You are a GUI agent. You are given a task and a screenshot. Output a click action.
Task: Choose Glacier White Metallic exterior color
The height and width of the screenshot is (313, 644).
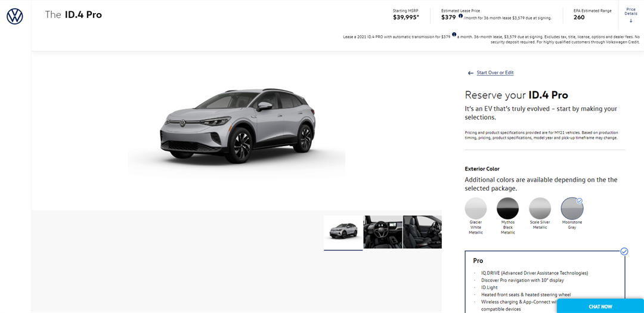coord(475,209)
